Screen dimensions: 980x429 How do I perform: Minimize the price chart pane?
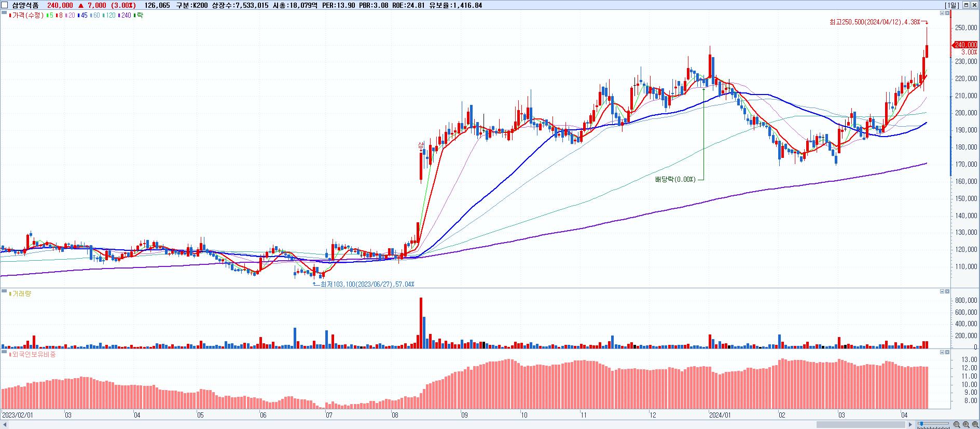tap(942, 13)
